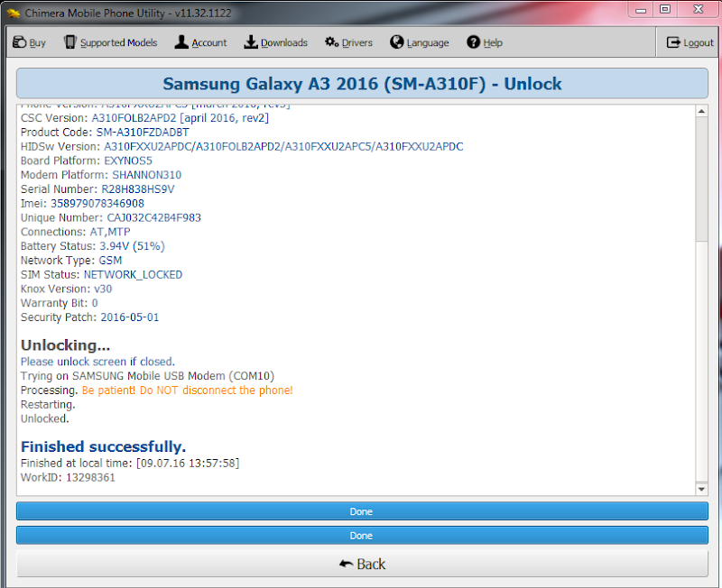Click the orange 'Be patient!' warning
722x588 pixels.
coord(188,390)
